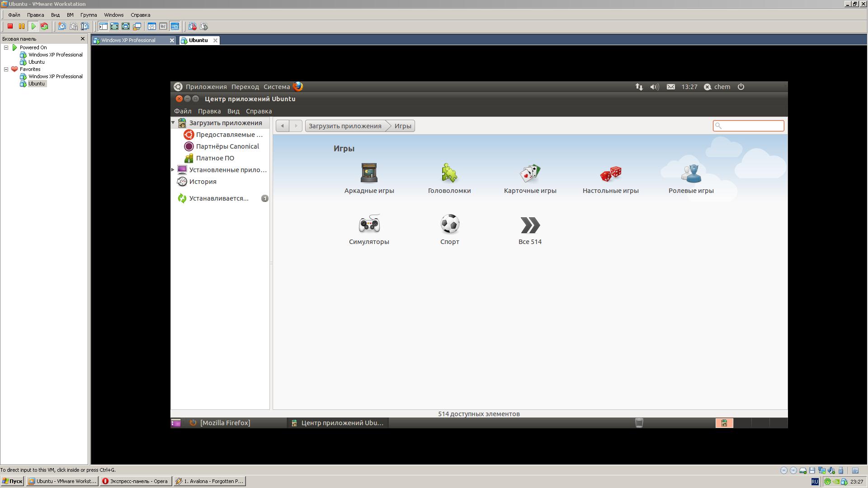Image resolution: width=868 pixels, height=488 pixels.
Task: Collapse the Powered On tree group
Action: click(x=6, y=47)
